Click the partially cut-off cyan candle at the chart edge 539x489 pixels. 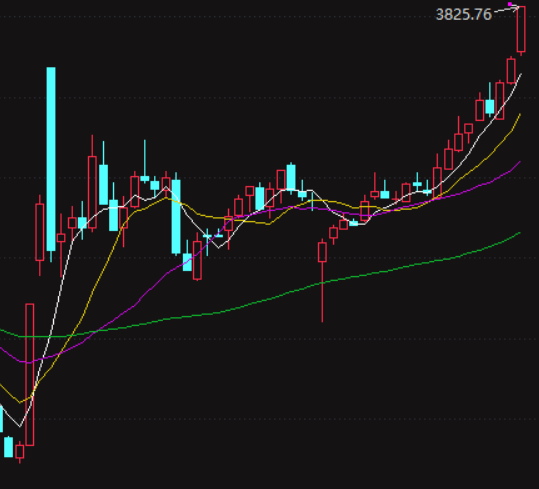[1, 418]
